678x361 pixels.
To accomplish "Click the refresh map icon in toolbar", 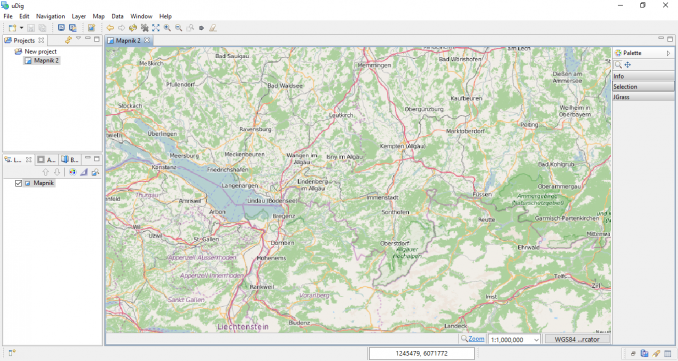I will pyautogui.click(x=133, y=28).
